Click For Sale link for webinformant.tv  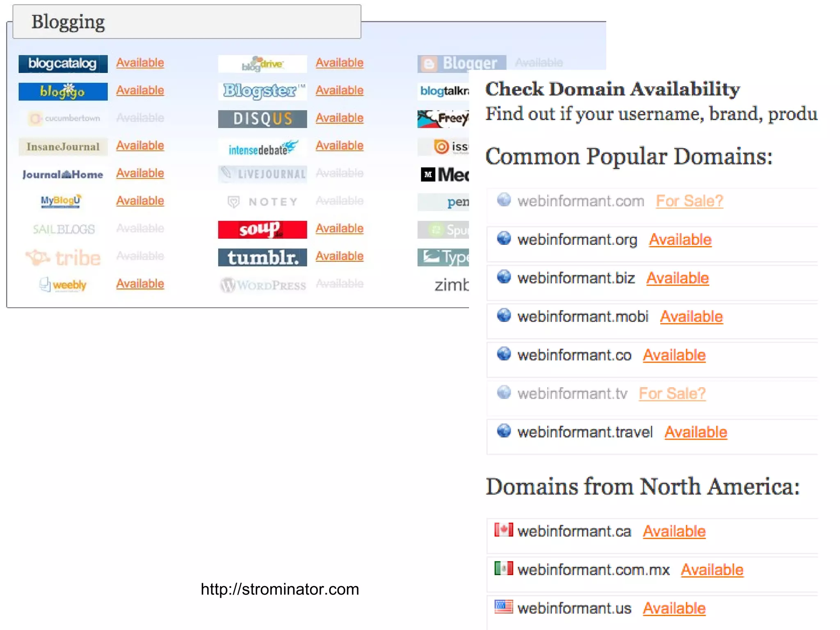click(x=672, y=393)
